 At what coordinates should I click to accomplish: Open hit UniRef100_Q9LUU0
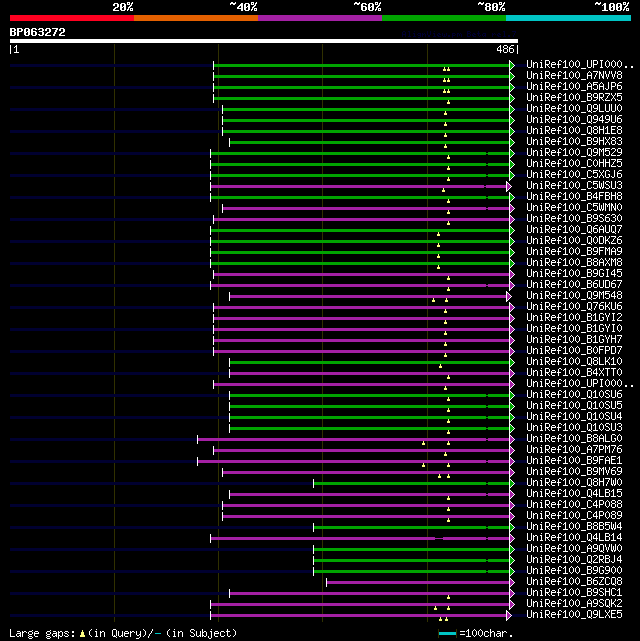[574, 109]
